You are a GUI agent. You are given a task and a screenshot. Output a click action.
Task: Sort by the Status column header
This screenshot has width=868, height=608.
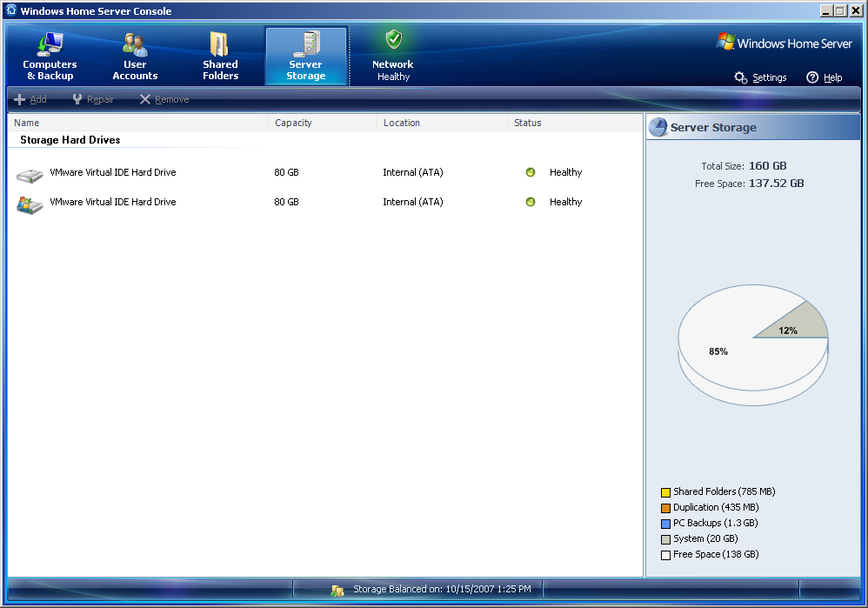[x=575, y=123]
